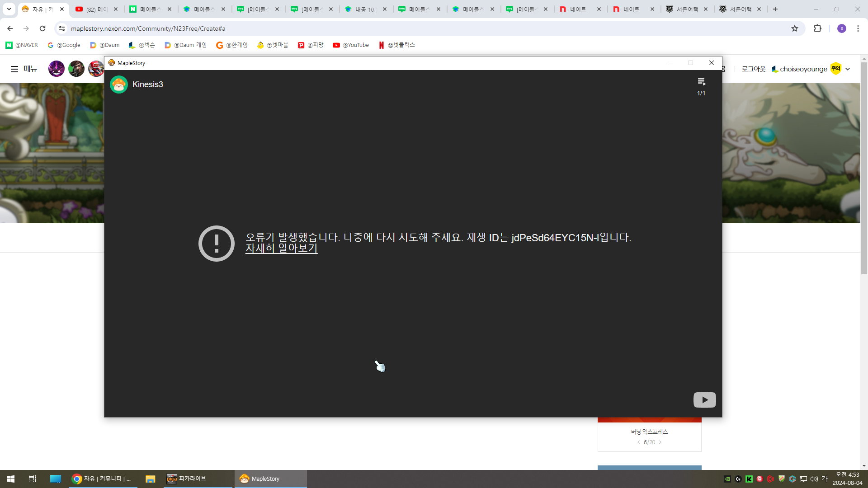This screenshot has width=868, height=488.
Task: Open the hamburger 메뉴 icon on the page
Action: point(14,69)
